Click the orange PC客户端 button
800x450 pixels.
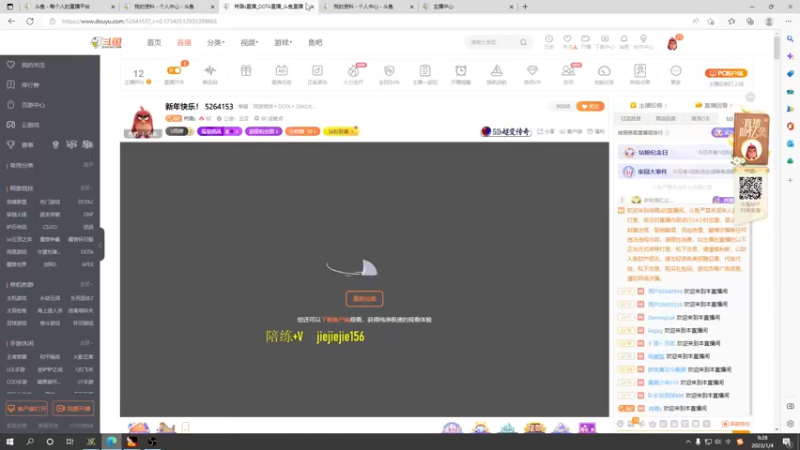click(726, 73)
